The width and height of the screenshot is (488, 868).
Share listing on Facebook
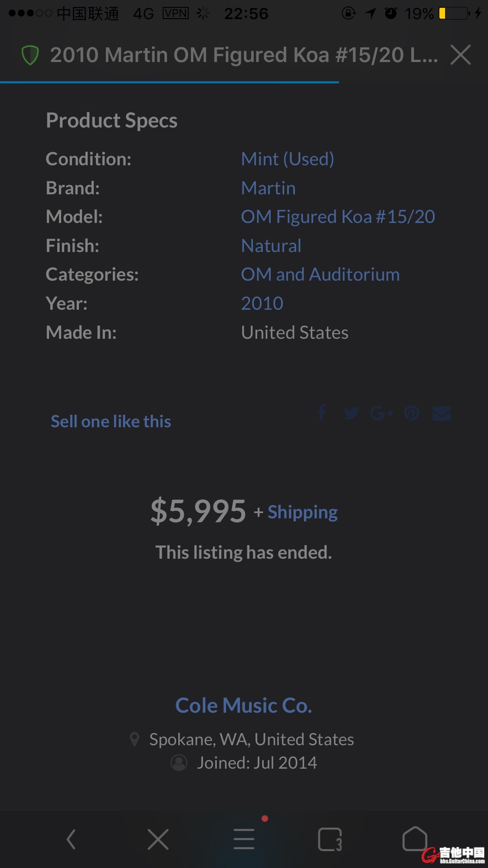(x=321, y=413)
